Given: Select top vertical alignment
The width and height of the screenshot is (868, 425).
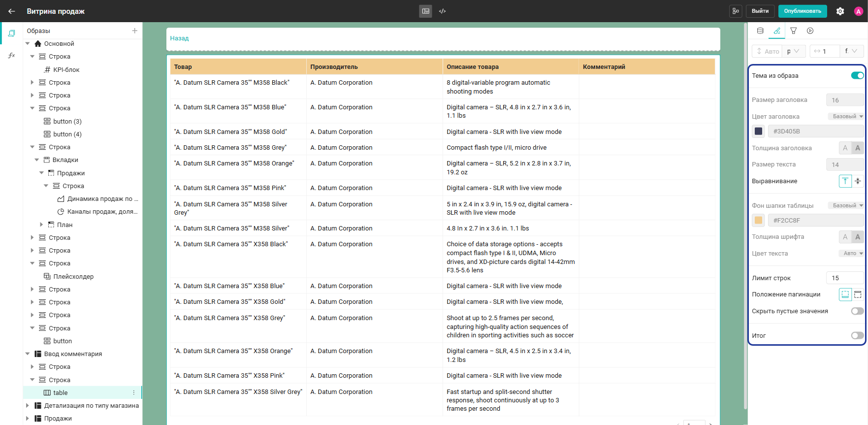Looking at the screenshot, I should pos(845,181).
